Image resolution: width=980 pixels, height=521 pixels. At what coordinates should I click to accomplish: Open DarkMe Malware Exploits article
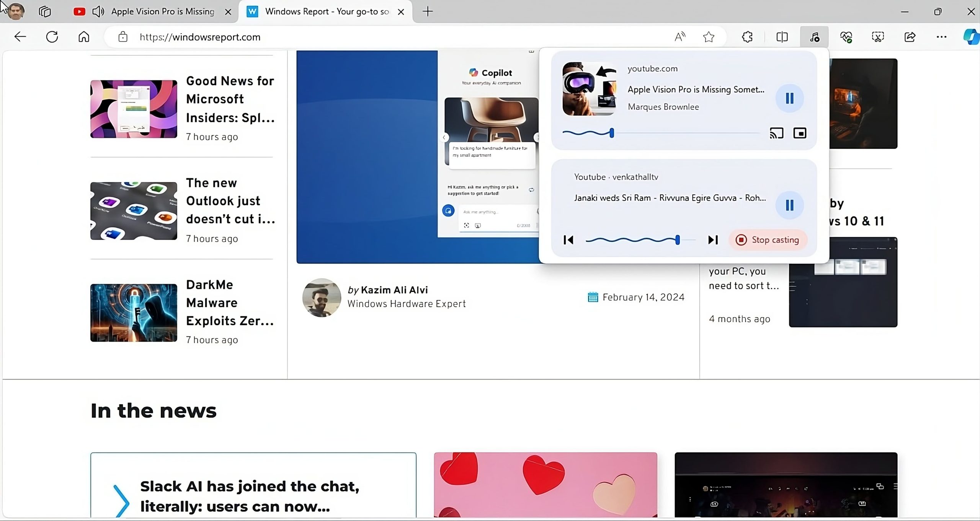pos(230,303)
